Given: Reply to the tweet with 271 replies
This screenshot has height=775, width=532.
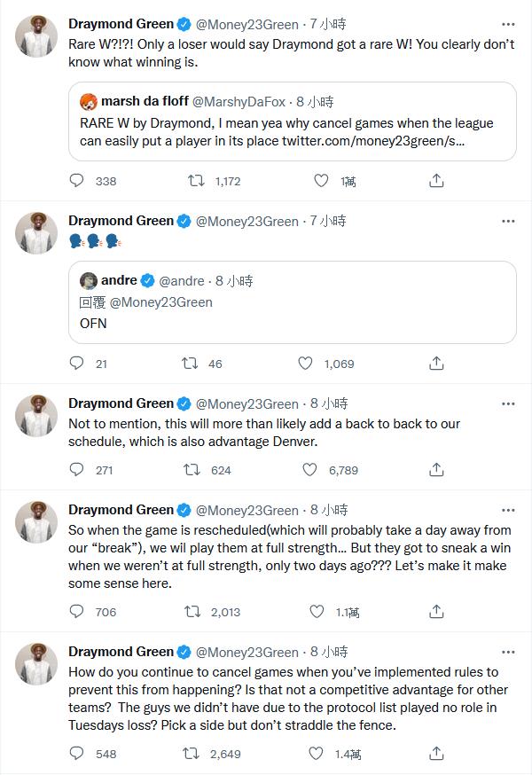Looking at the screenshot, I should coord(77,470).
